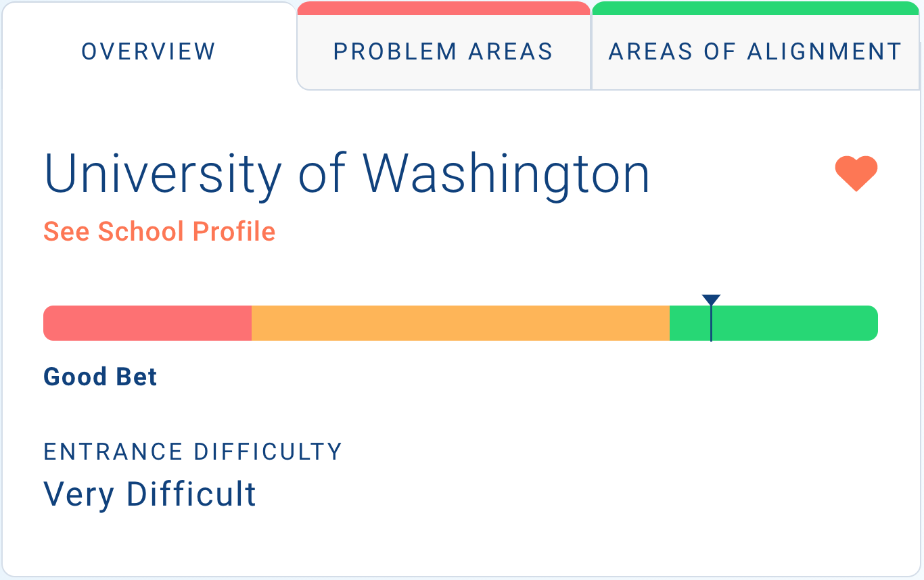The image size is (924, 580).
Task: Click the red strip above Problem Areas
Action: coord(444,8)
